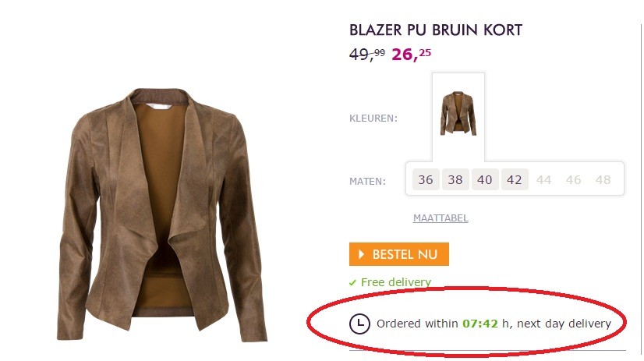Click the clock icon beside delivery countdown
The width and height of the screenshot is (644, 361).
[x=359, y=323]
